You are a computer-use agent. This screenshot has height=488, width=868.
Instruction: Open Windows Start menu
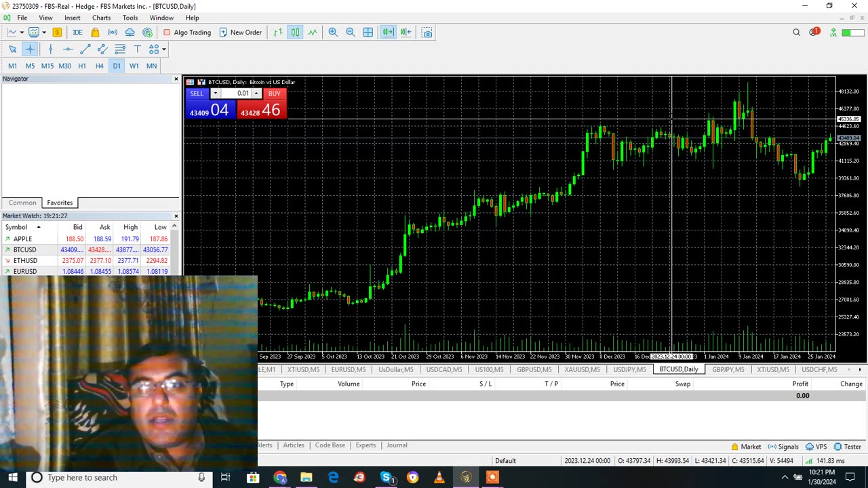point(13,477)
